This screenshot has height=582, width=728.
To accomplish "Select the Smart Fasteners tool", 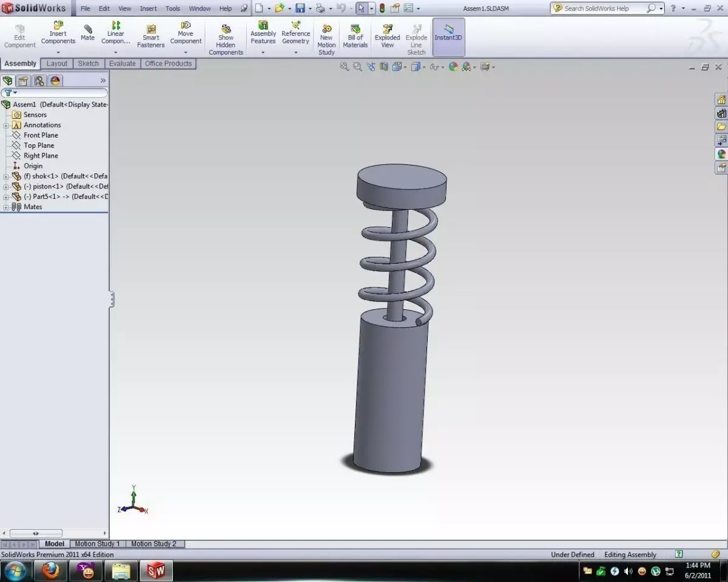I will tap(150, 33).
